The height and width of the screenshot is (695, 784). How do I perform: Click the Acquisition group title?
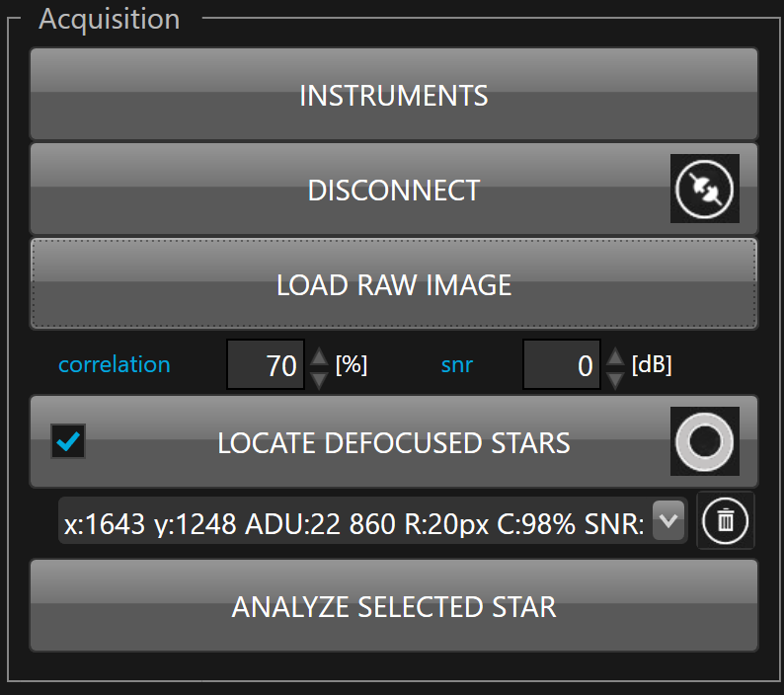click(x=109, y=19)
